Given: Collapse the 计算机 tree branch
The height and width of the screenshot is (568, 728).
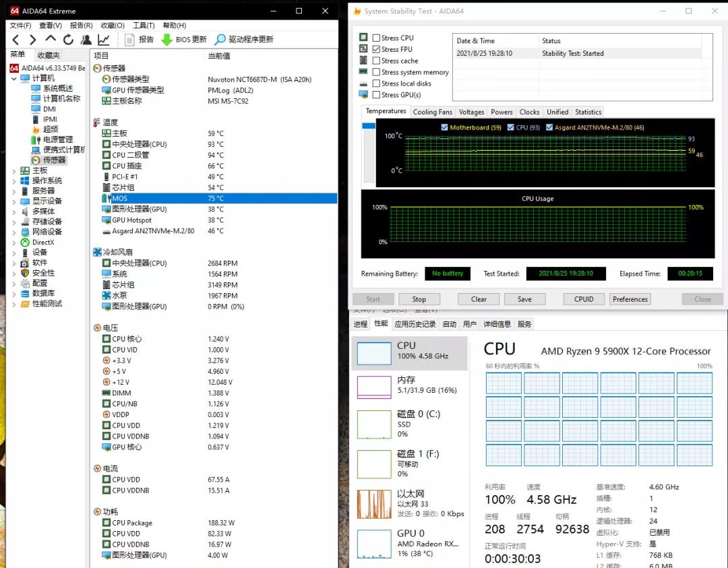Looking at the screenshot, I should [x=15, y=77].
